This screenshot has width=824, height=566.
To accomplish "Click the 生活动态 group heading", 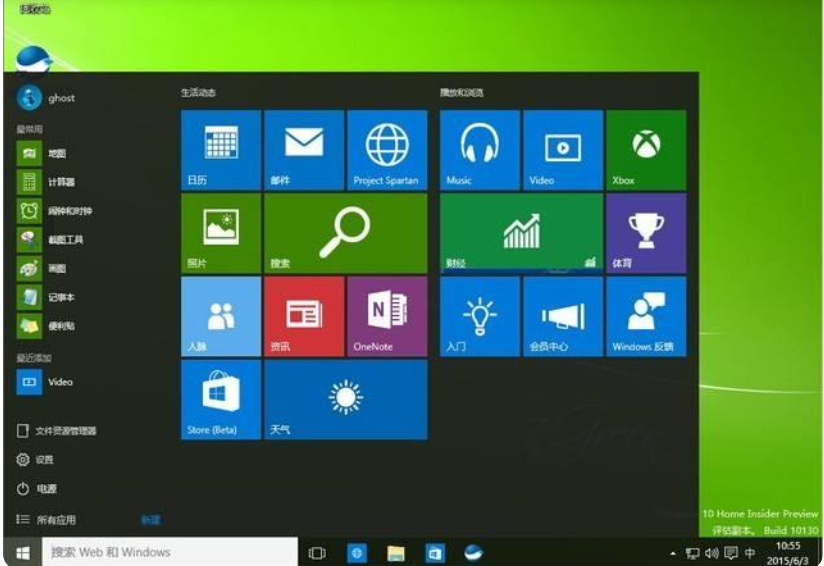I will click(x=198, y=92).
